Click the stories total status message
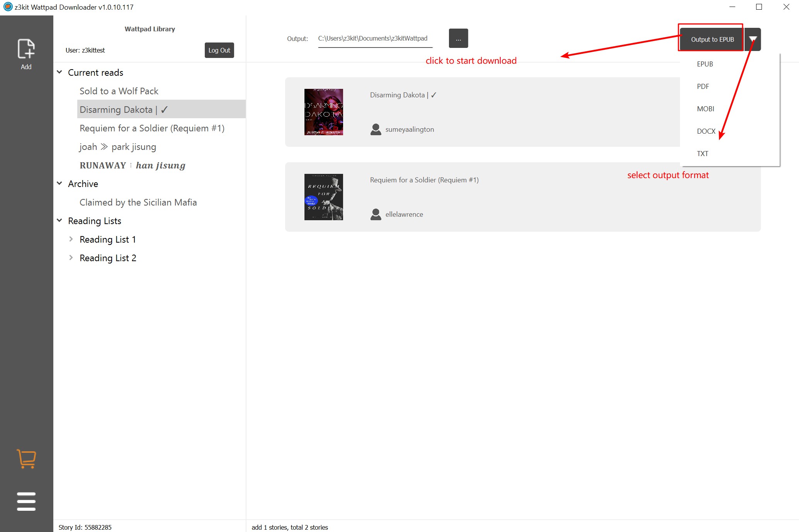The height and width of the screenshot is (532, 799). pyautogui.click(x=290, y=527)
